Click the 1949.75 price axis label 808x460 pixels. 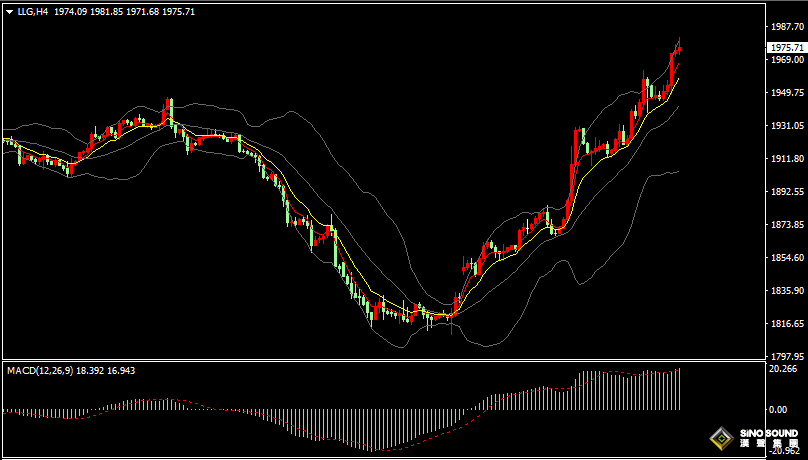point(785,93)
